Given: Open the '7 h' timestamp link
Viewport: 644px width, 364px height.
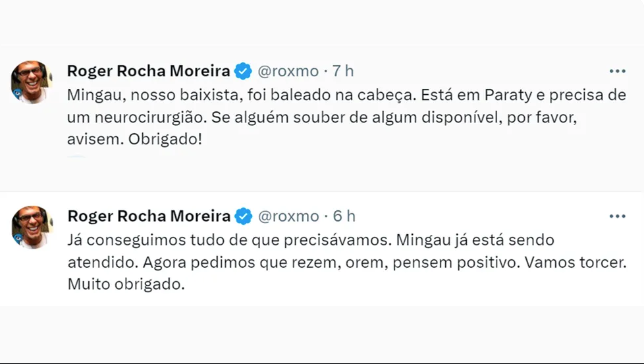Looking at the screenshot, I should tap(343, 71).
